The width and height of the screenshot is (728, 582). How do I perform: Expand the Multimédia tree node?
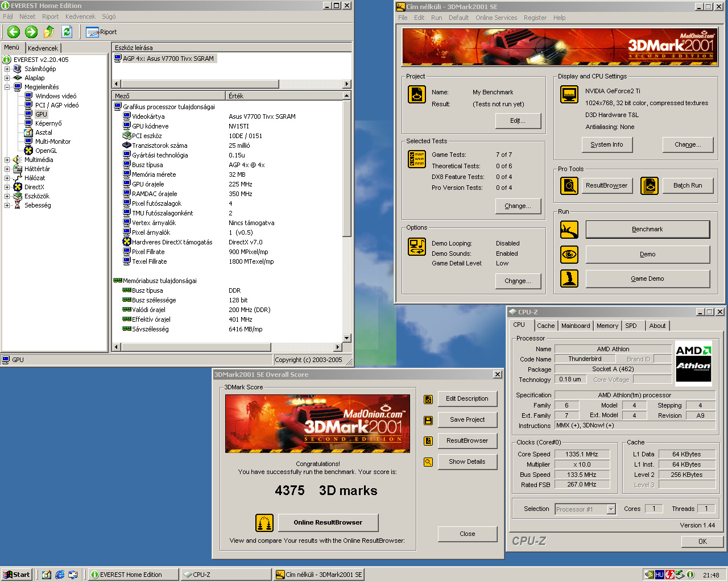7,160
